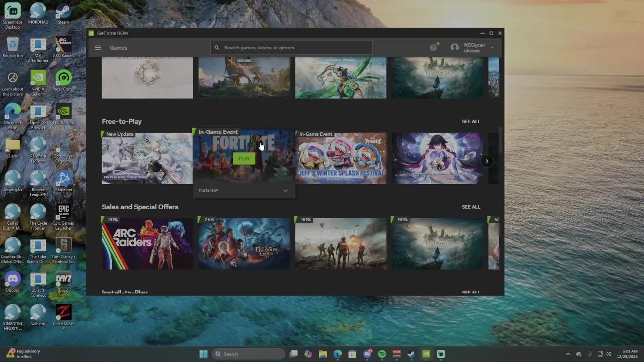Open Jeff's Winter Splash Festival event card
Image resolution: width=644 pixels, height=362 pixels.
(341, 158)
